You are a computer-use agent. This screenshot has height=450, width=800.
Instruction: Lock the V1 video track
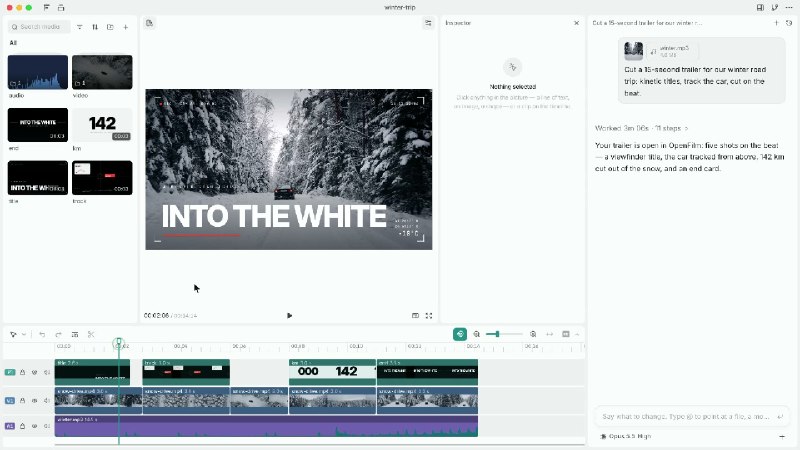click(x=22, y=401)
